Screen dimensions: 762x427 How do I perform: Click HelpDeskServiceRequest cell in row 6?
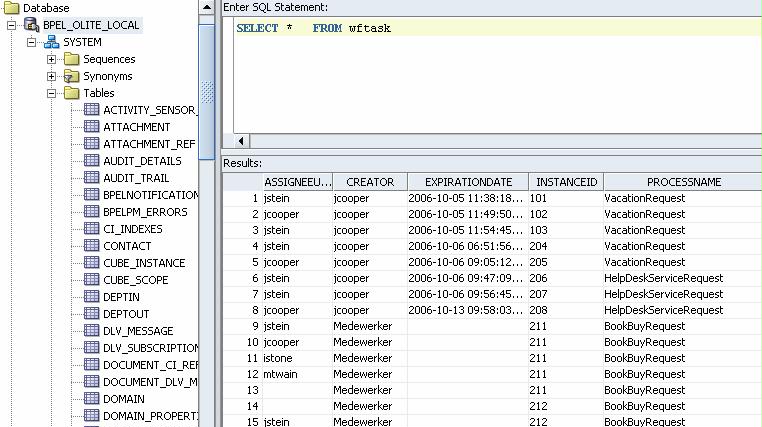point(663,278)
